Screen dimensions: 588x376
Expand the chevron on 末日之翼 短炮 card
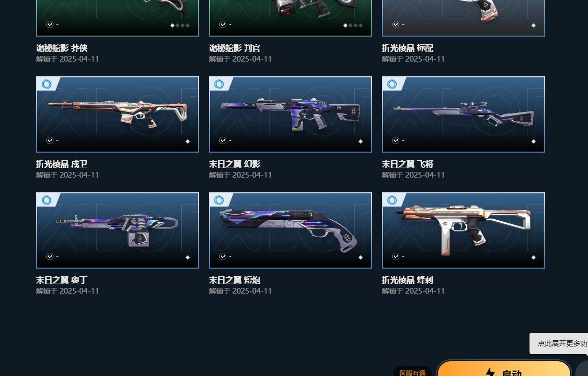point(223,256)
